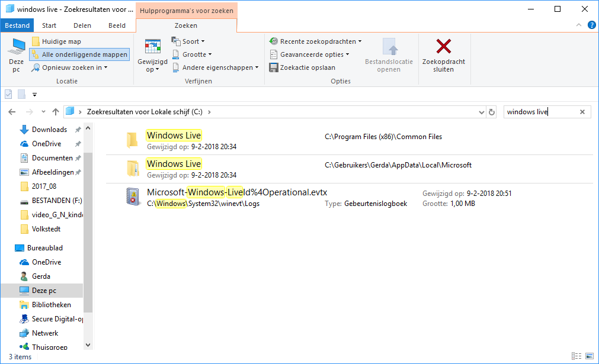The width and height of the screenshot is (599, 364).
Task: Click Zoekresultaten voor Lokale schijf (C:) breadcrumb
Action: click(x=145, y=112)
